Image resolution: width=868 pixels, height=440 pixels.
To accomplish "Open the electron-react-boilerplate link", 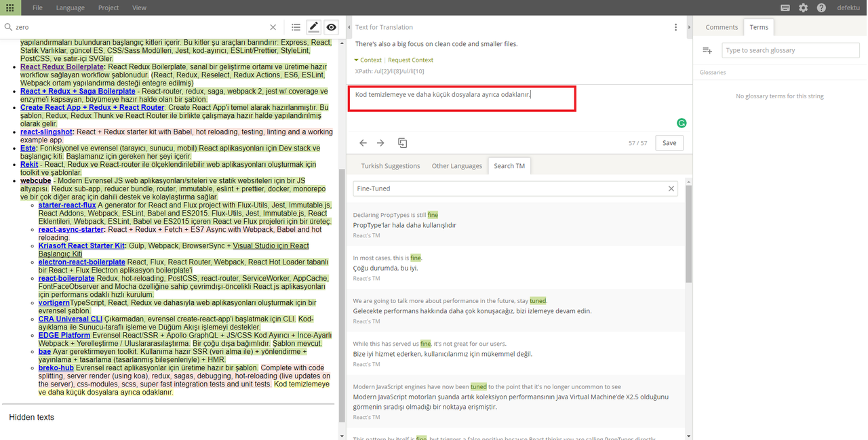I will coord(82,262).
